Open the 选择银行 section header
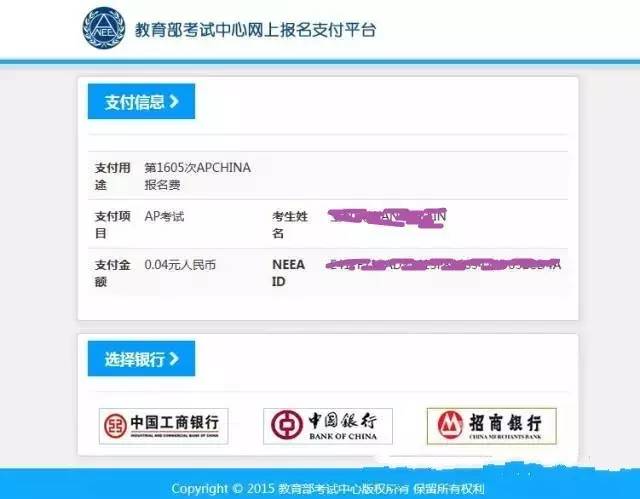Screen dimensions: 640x499 (x=141, y=359)
